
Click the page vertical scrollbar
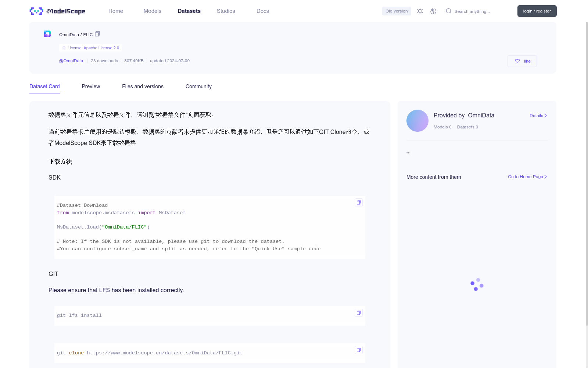tap(587, 173)
